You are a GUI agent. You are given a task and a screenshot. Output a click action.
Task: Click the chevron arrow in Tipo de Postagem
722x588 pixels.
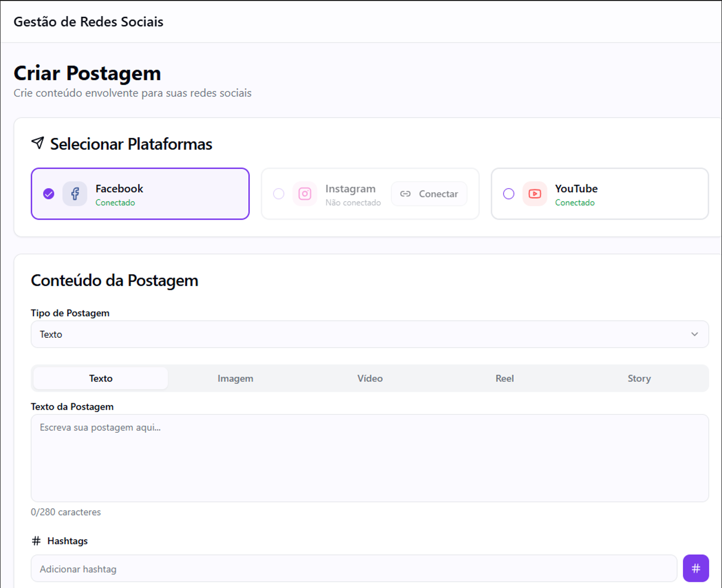tap(694, 334)
